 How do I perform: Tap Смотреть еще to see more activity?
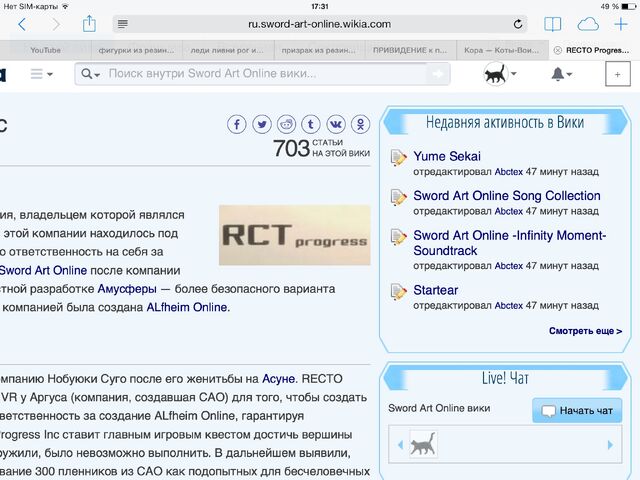point(585,331)
